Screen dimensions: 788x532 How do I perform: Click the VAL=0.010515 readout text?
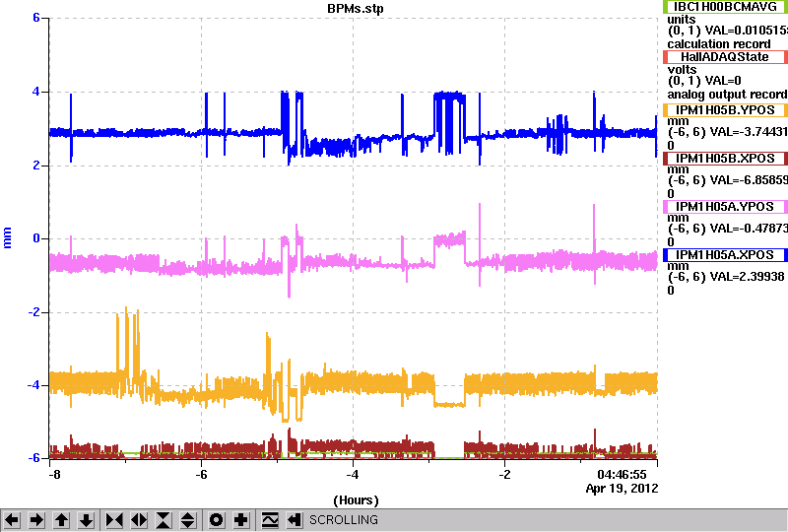pos(747,32)
